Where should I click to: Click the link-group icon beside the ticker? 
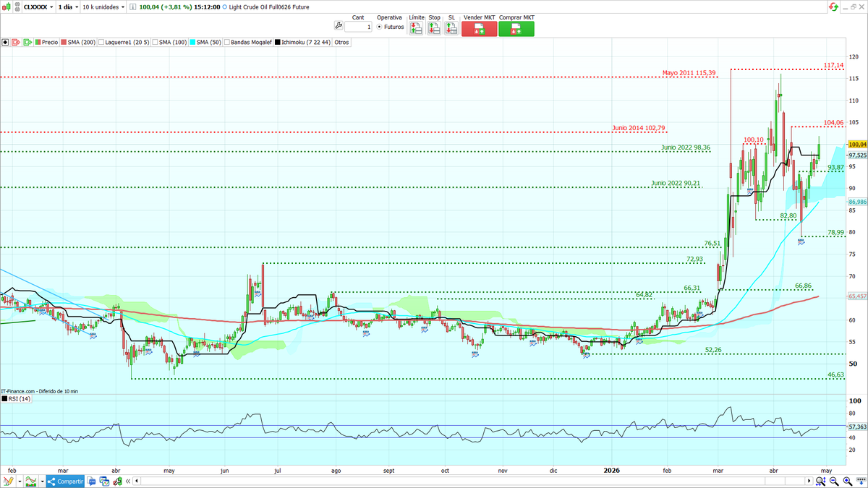coord(17,7)
